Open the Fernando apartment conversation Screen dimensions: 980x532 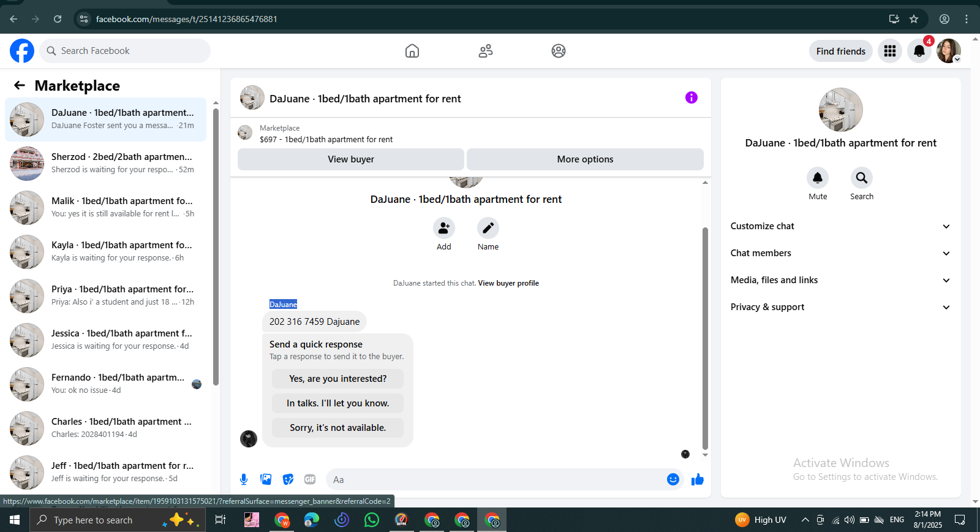[x=105, y=384]
